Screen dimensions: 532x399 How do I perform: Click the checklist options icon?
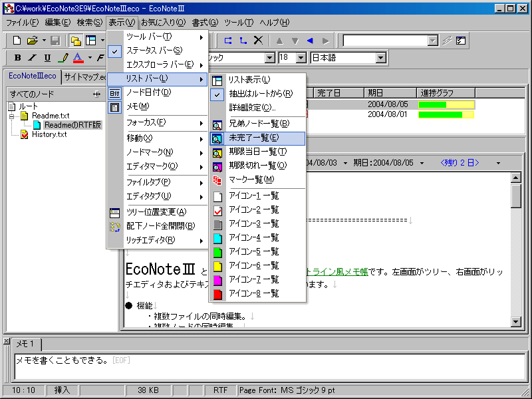click(461, 41)
